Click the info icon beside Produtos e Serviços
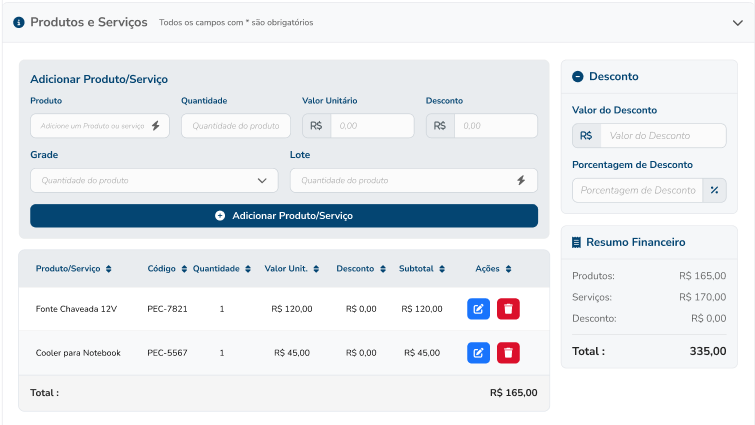This screenshot has height=425, width=755. tap(18, 22)
